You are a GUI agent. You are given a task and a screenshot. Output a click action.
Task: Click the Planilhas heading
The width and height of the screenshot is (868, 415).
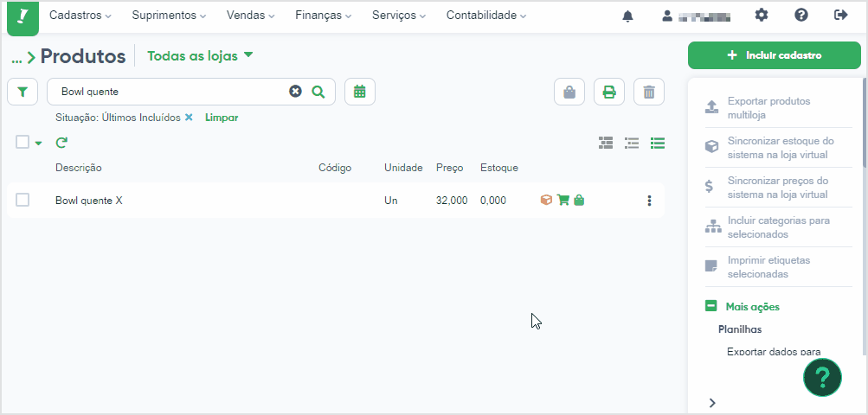coord(740,329)
